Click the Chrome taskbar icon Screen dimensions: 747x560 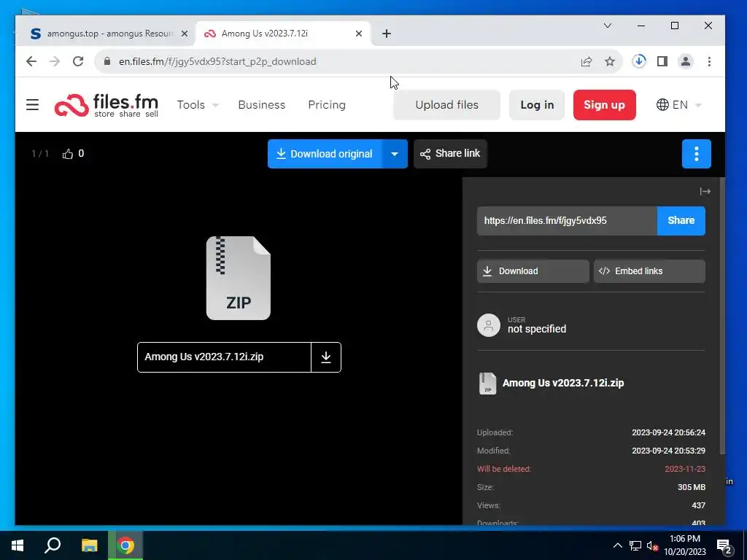(125, 545)
